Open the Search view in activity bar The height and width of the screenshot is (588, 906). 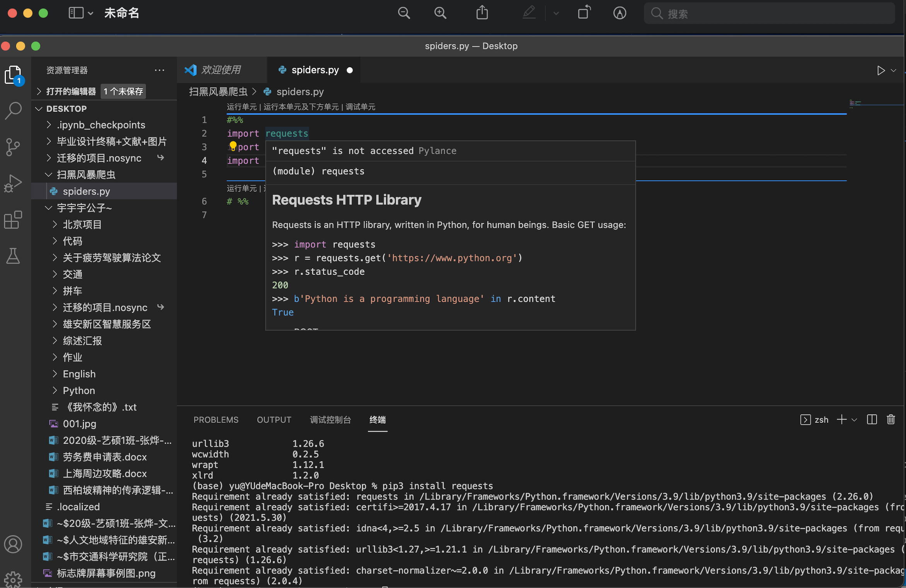(x=14, y=111)
